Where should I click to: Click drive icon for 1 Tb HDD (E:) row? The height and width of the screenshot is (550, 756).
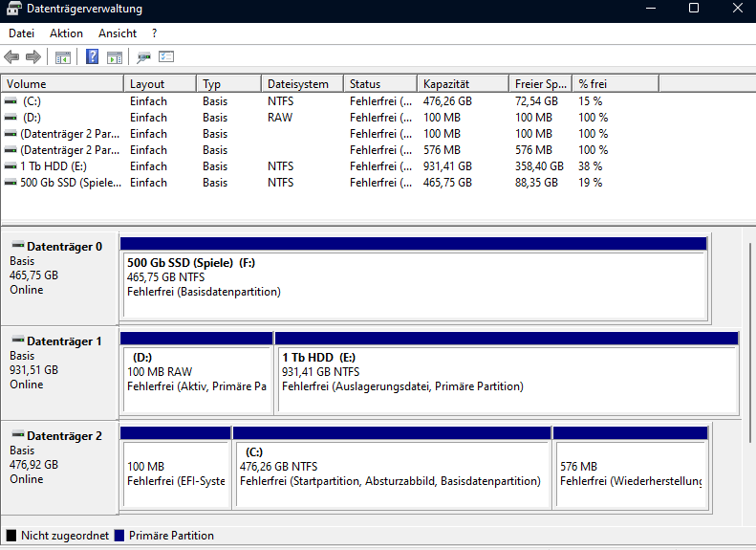point(11,166)
